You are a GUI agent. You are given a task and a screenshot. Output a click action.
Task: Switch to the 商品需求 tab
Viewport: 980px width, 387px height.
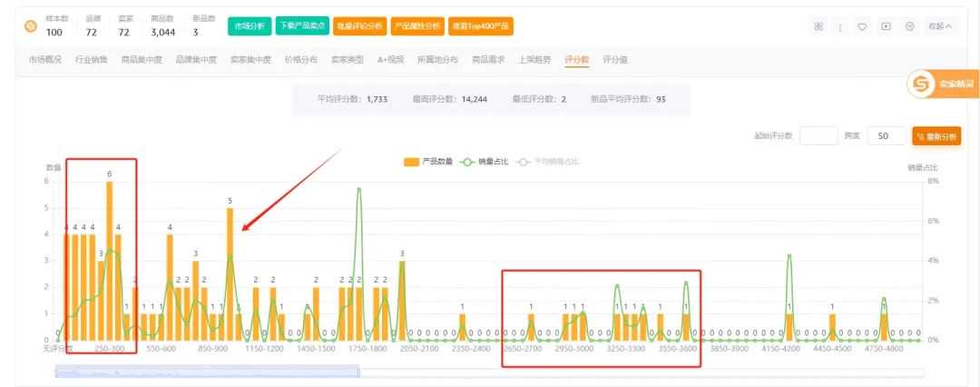click(488, 60)
